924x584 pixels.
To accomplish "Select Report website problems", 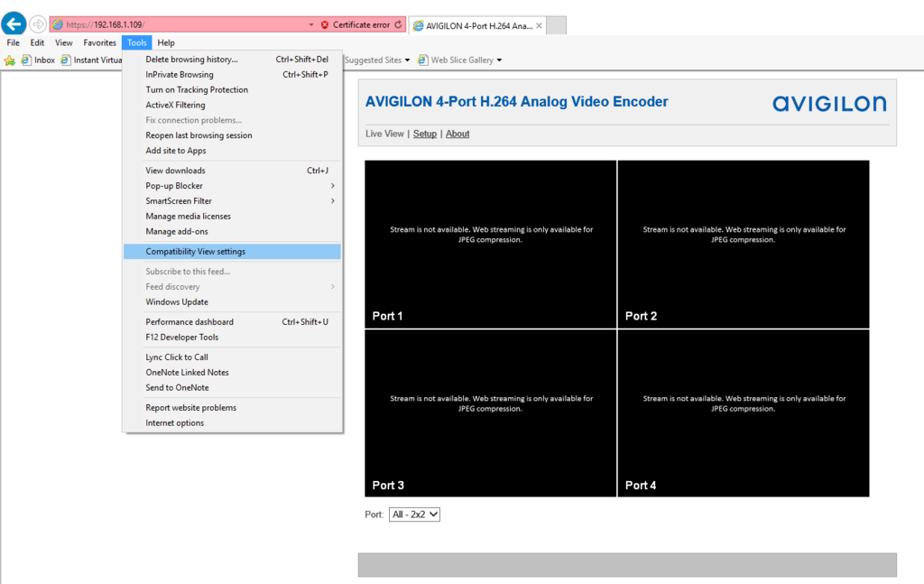I will (232, 408).
